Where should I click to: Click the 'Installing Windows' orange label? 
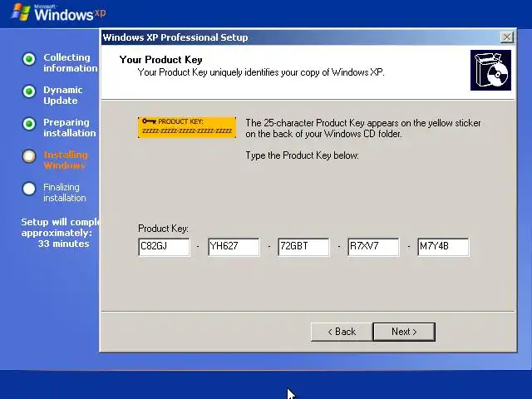pos(65,160)
